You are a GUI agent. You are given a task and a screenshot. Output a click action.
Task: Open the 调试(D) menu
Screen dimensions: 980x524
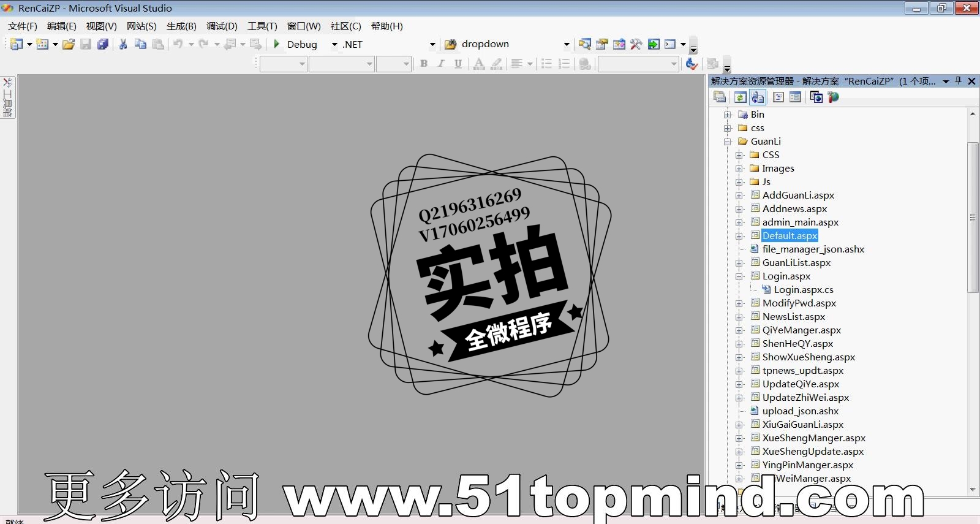[222, 26]
